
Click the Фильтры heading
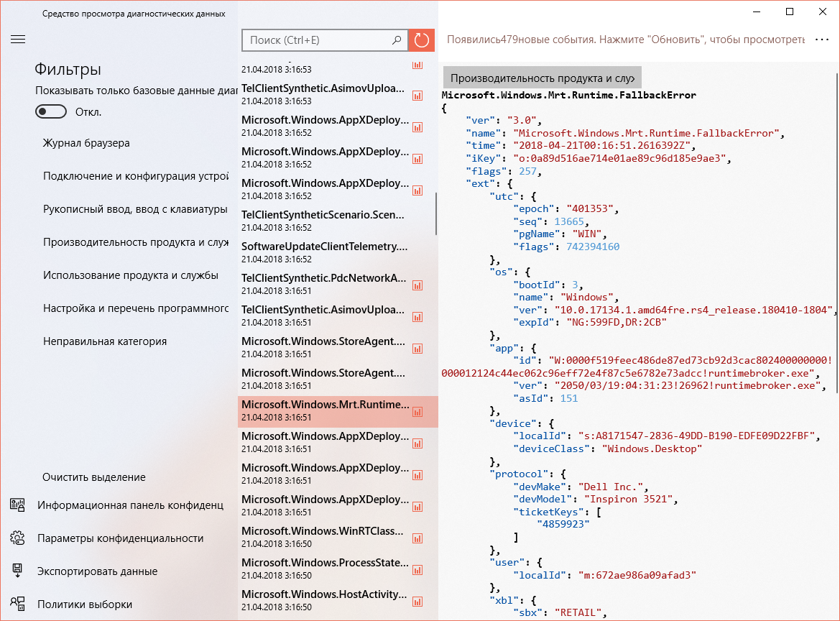coord(68,69)
